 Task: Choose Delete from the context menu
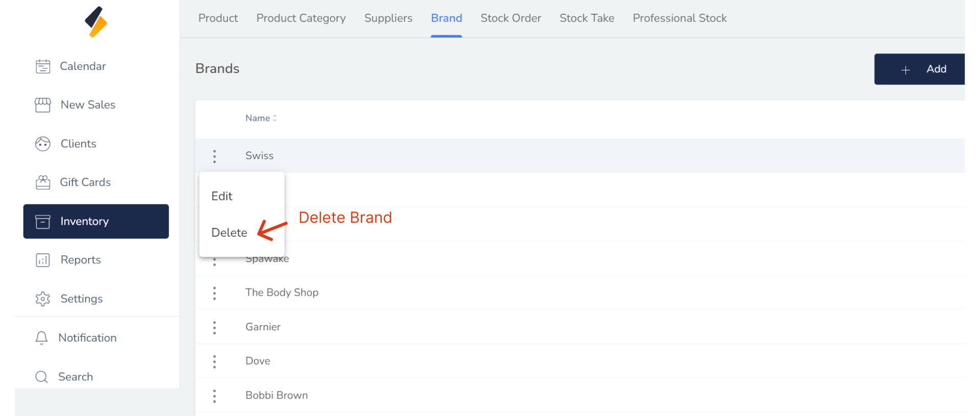coord(229,232)
